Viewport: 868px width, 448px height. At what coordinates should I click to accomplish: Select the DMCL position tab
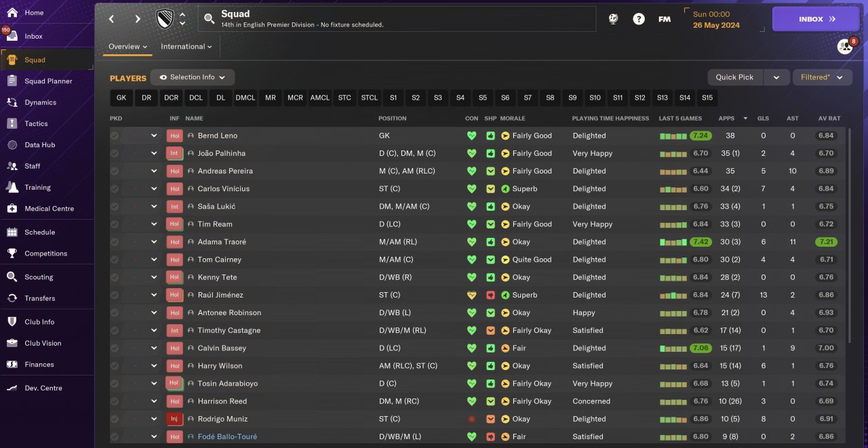[x=245, y=98]
